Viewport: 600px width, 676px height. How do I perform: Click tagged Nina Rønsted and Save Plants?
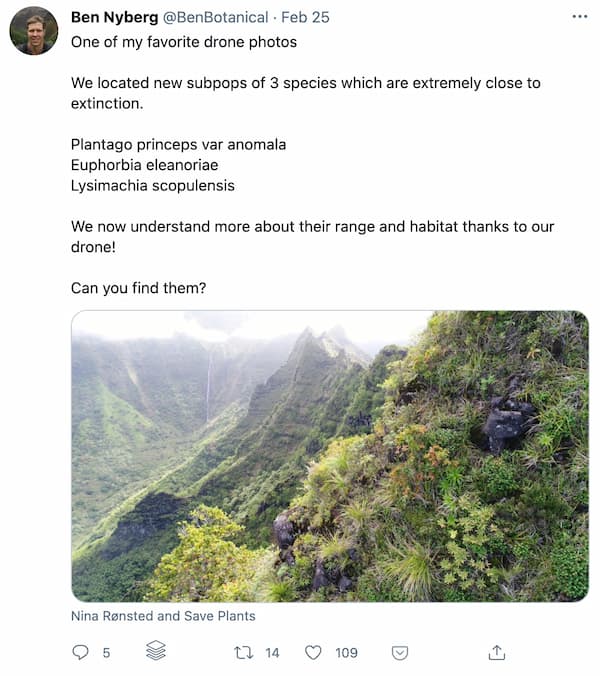pos(163,616)
